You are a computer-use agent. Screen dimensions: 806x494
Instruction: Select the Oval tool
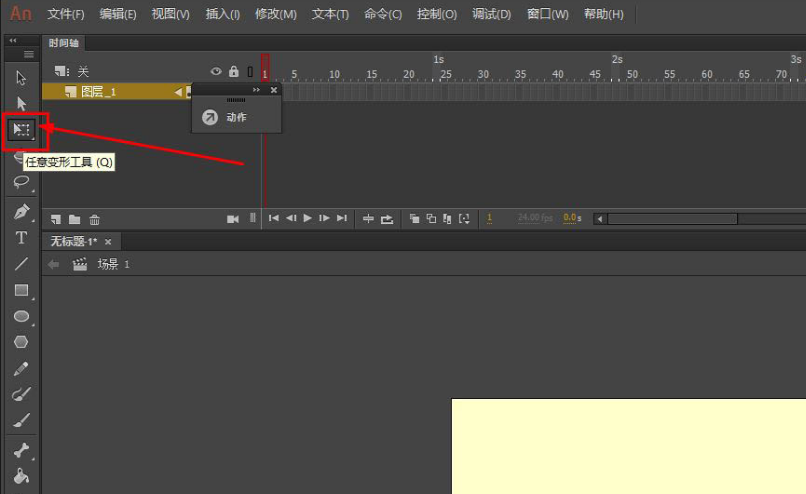pos(21,316)
